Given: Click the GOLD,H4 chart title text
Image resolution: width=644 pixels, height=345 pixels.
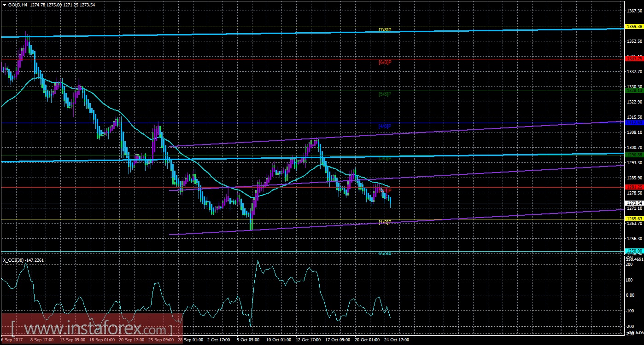Looking at the screenshot, I should [18, 5].
